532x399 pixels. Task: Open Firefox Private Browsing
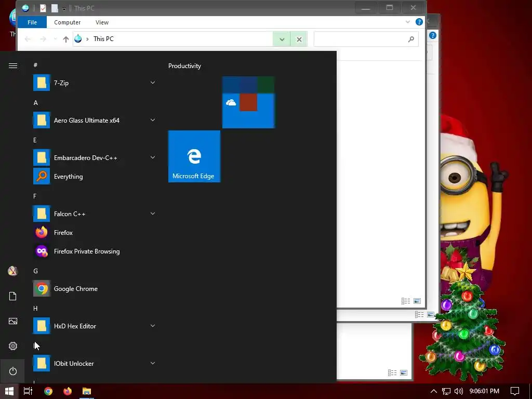coord(94,251)
